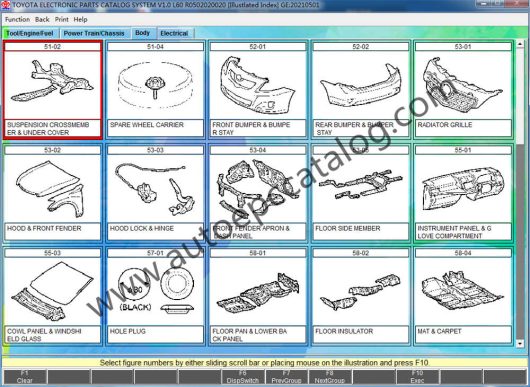Screen dimensions: 530x387
Task: Select the Hole Plug illustration
Action: [x=155, y=291]
